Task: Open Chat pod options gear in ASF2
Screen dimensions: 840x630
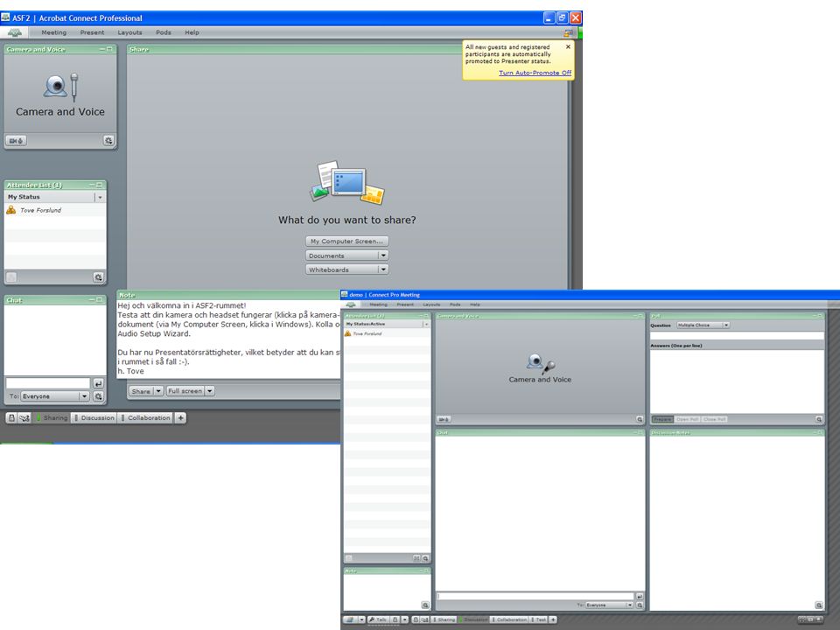Action: click(98, 396)
